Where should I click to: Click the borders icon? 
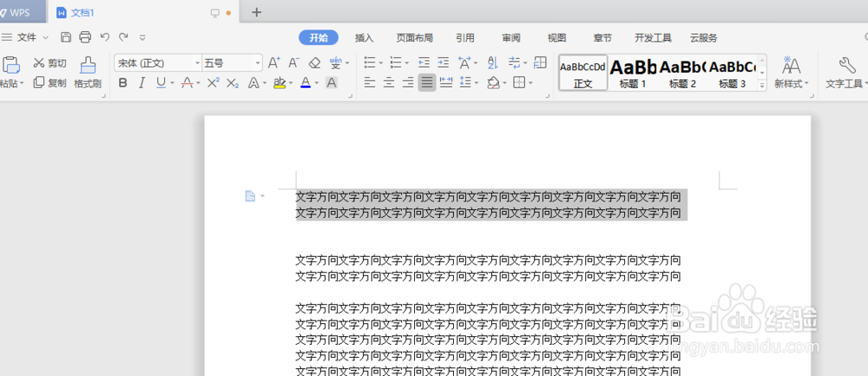[519, 83]
